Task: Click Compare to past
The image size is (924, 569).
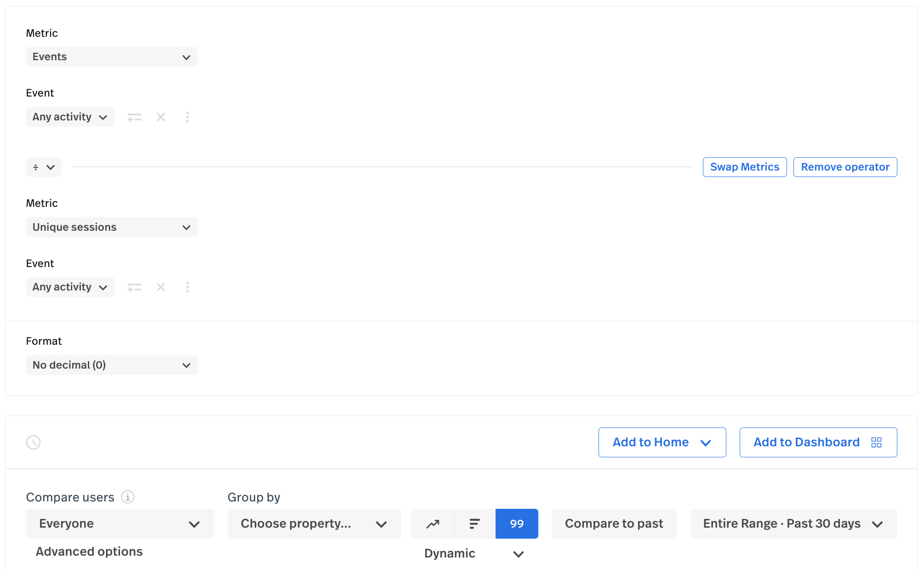Action: pos(614,523)
